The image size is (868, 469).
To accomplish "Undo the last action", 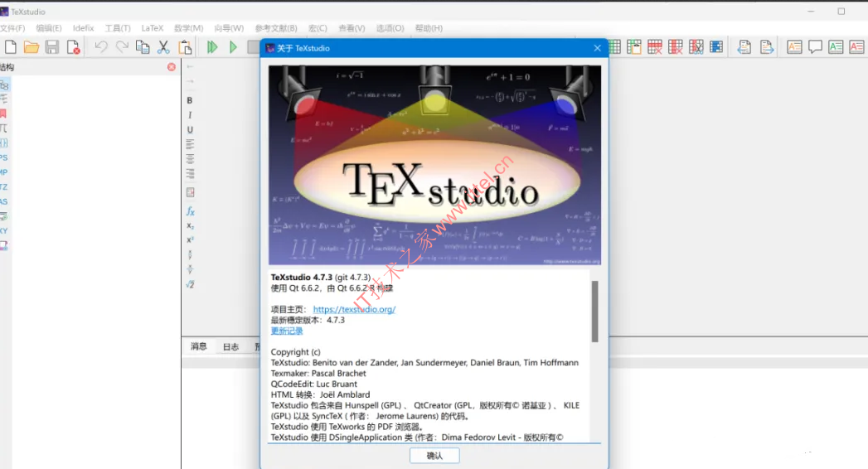I will [x=101, y=47].
